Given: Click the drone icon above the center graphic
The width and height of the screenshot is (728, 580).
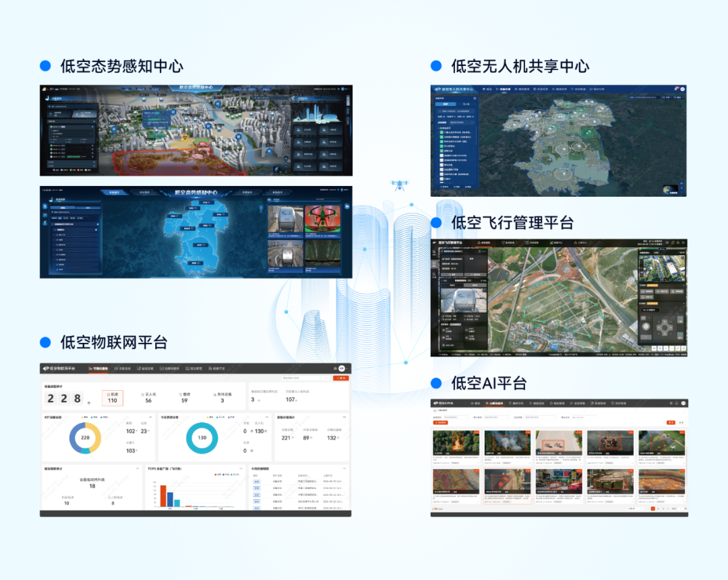Looking at the screenshot, I should click(400, 184).
